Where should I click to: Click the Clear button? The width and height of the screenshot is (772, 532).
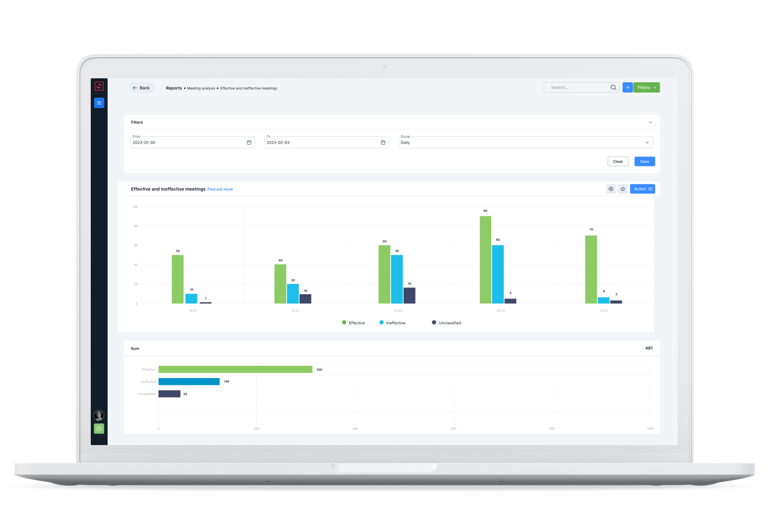pos(618,161)
